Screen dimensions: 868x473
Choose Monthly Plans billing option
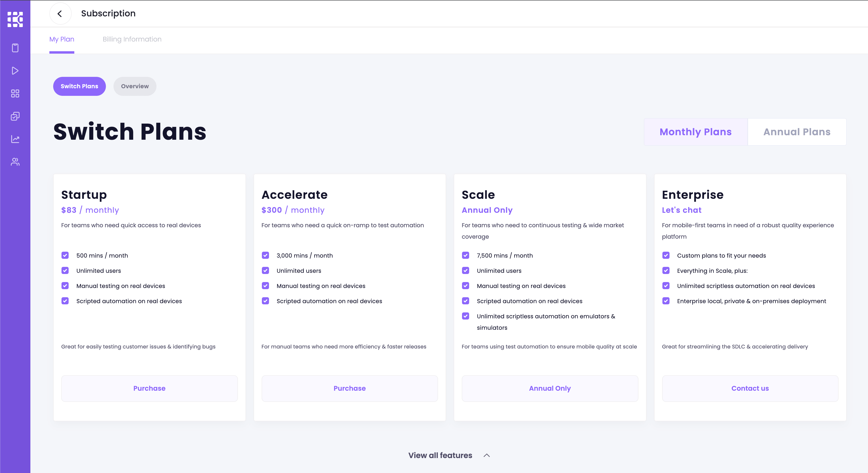[695, 132]
